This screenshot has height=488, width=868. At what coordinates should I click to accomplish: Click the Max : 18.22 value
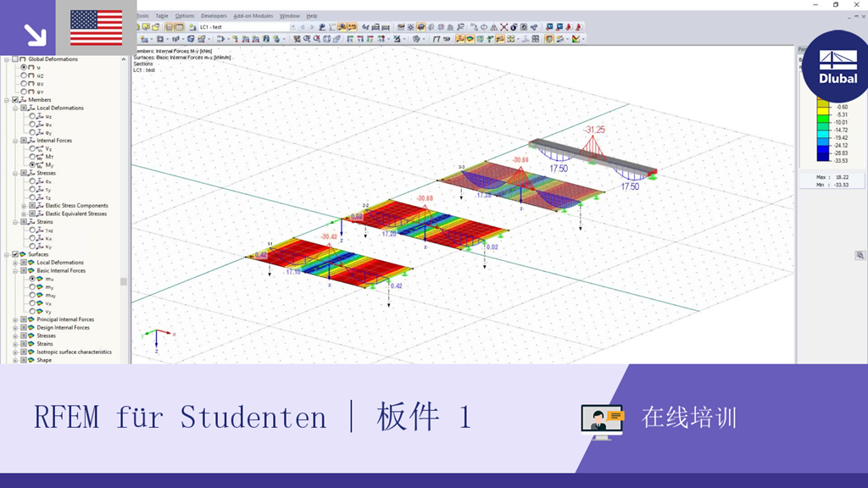(x=832, y=177)
